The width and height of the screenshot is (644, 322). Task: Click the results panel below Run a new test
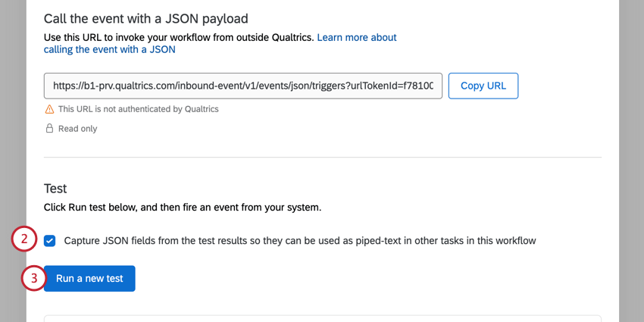click(322, 318)
